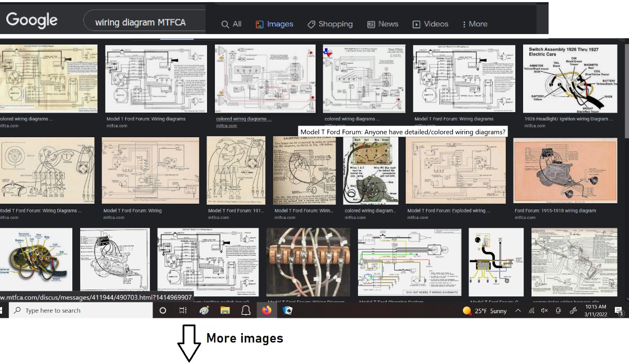Open Task View in the taskbar
This screenshot has height=364, width=629.
(x=183, y=311)
